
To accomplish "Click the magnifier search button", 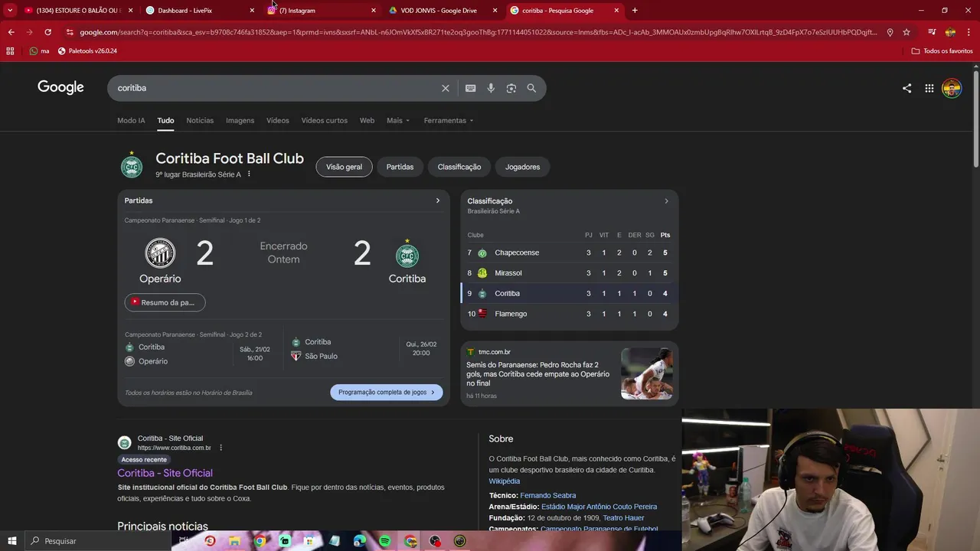I will click(x=531, y=88).
